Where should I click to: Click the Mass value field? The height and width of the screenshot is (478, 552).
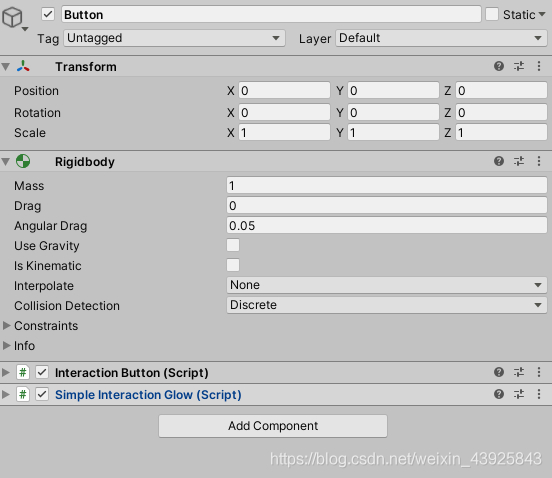pyautogui.click(x=387, y=185)
